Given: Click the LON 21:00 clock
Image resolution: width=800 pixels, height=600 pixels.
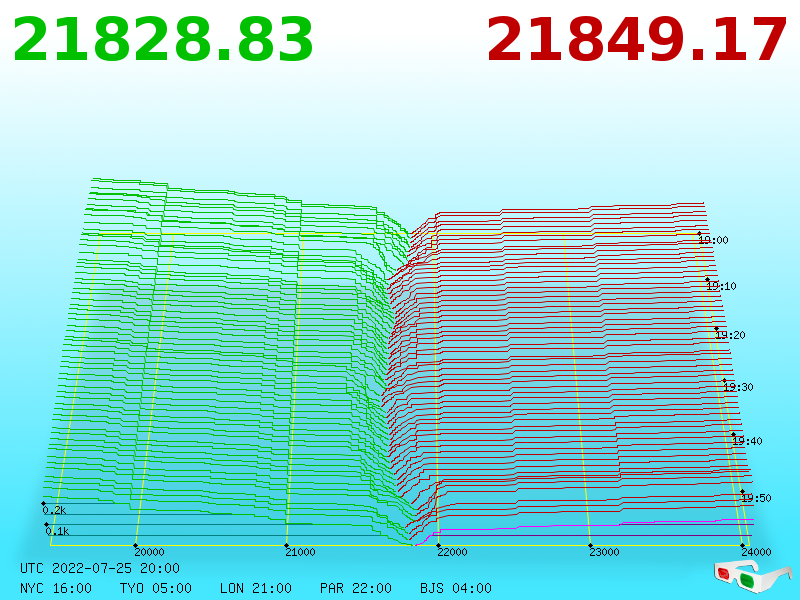Looking at the screenshot, I should (256, 588).
